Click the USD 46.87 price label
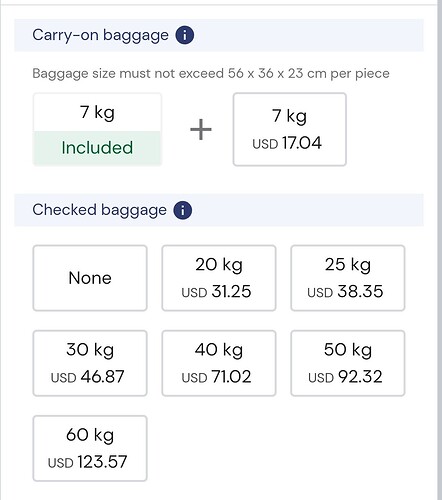The image size is (442, 500). 87,377
